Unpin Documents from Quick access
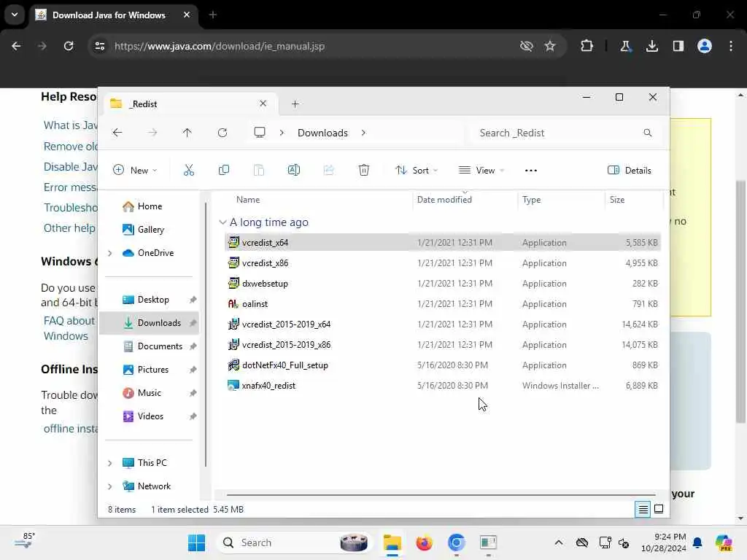The height and width of the screenshot is (560, 747). (193, 346)
